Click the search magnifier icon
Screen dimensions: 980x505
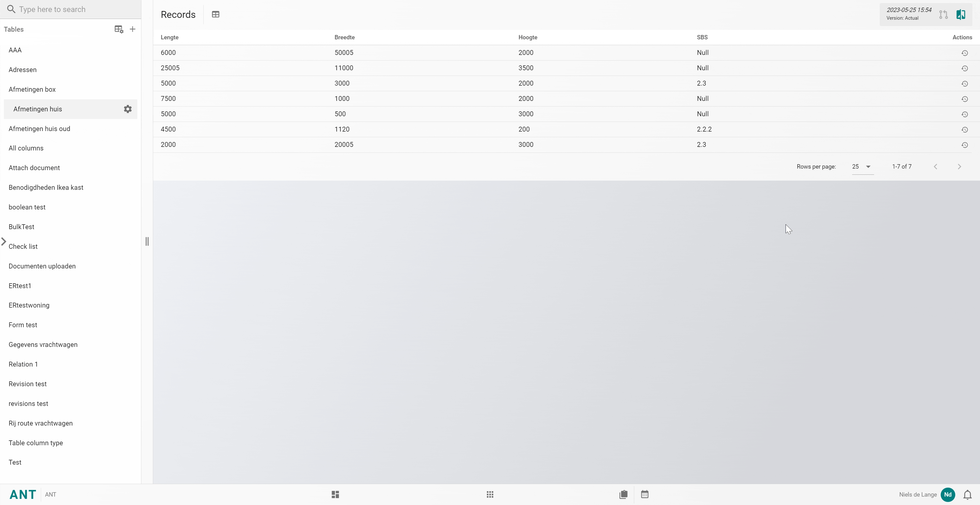click(11, 9)
